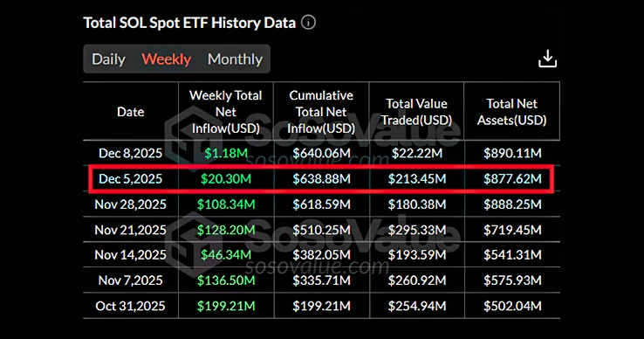The image size is (644, 339).
Task: Click the $1.18M weekly inflow value
Action: [x=226, y=153]
